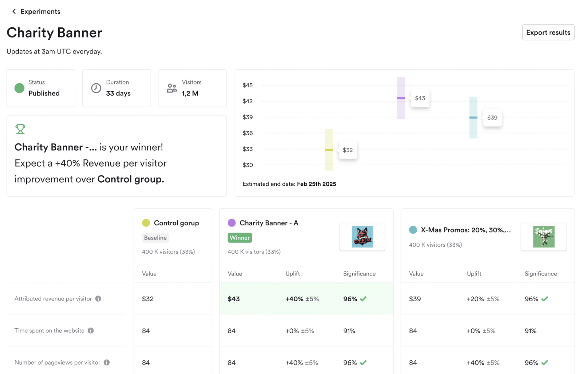Viewport: 588px width, 374px height.
Task: Click the Visitors people icon
Action: [x=172, y=88]
